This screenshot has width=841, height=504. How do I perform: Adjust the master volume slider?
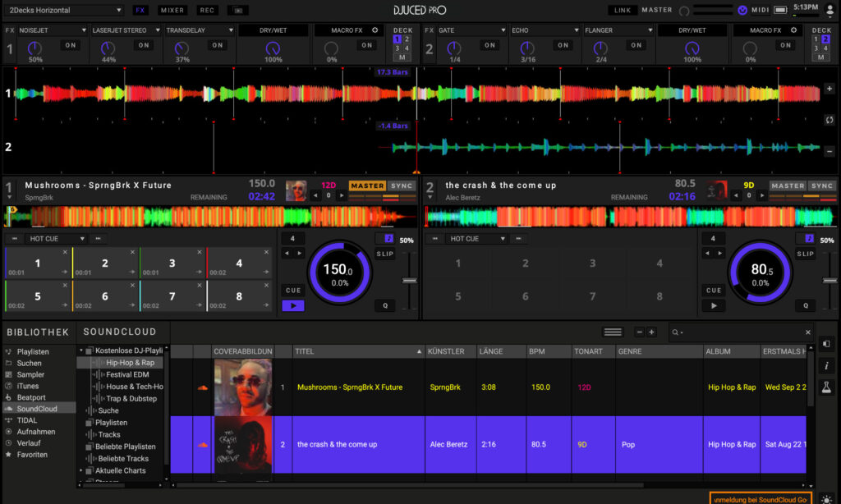click(x=712, y=10)
